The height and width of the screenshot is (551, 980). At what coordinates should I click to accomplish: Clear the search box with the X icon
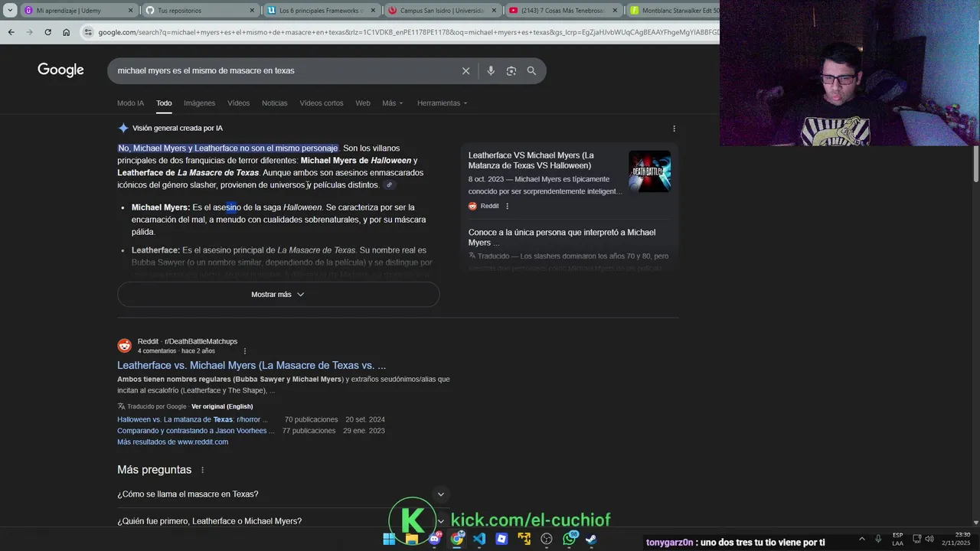(465, 70)
